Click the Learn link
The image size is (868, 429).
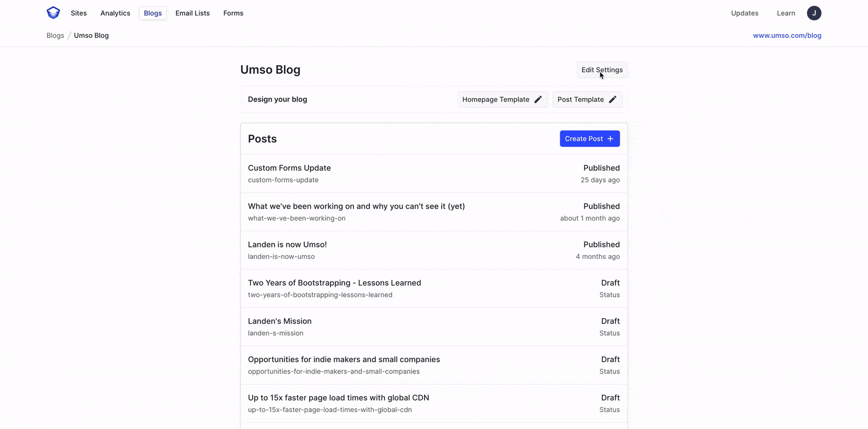coord(786,13)
